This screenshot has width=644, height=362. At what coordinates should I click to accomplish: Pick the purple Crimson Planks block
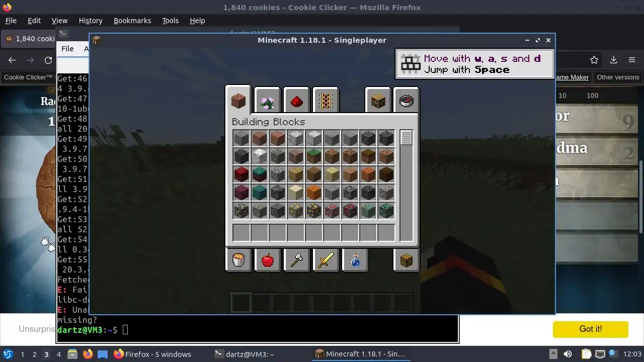pyautogui.click(x=241, y=193)
